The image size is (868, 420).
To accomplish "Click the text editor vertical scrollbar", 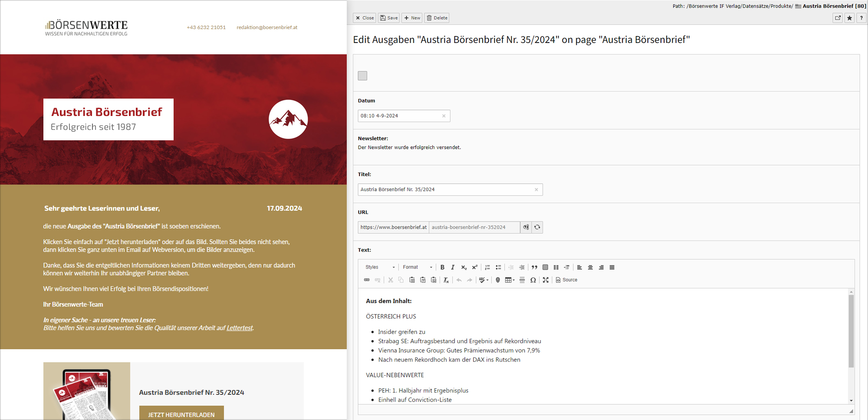I will click(851, 331).
